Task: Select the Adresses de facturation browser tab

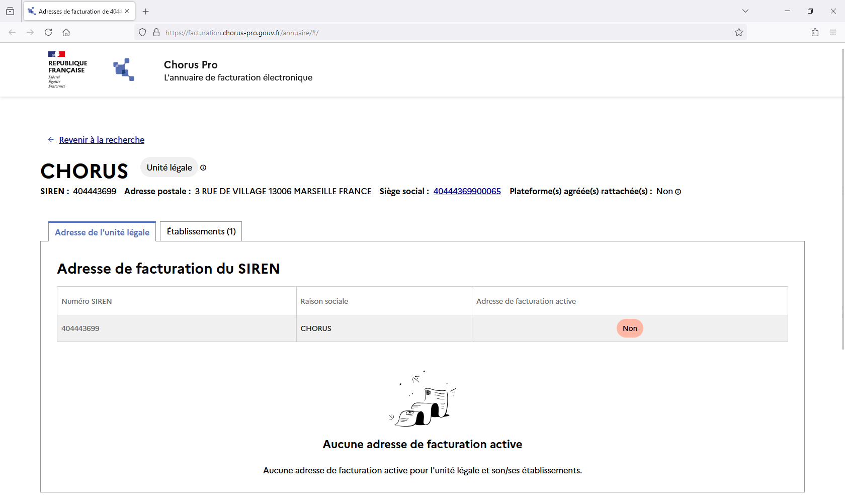Action: coord(79,11)
